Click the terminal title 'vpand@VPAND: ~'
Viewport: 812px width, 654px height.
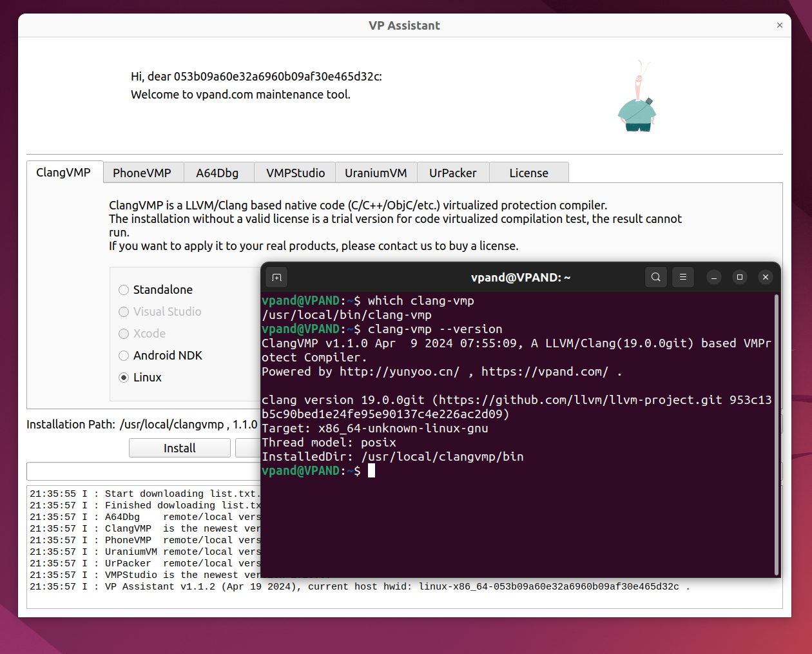coord(521,278)
